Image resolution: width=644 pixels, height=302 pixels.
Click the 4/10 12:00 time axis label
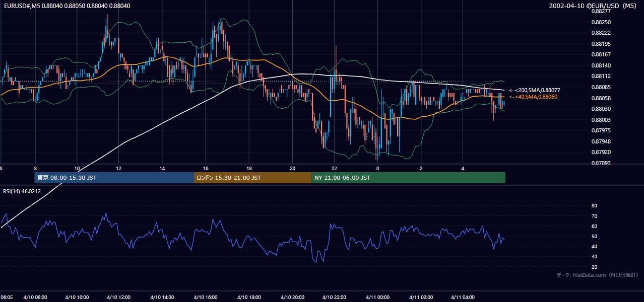[120, 297]
